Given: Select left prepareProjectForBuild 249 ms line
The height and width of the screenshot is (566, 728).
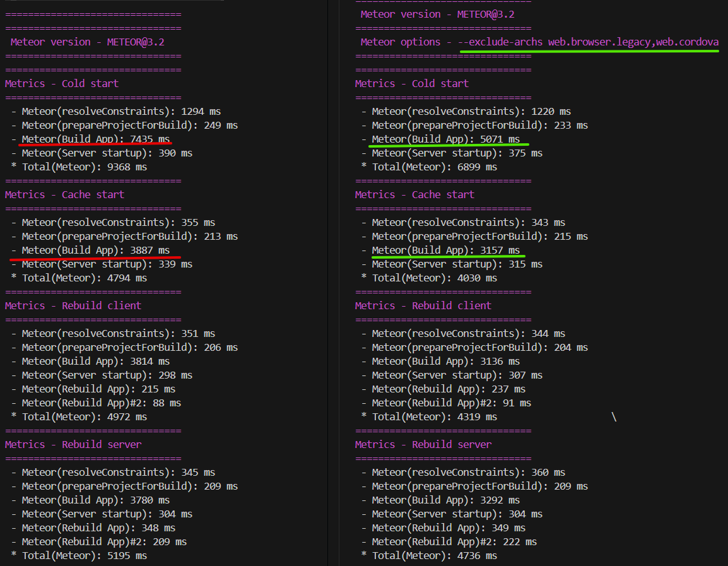Looking at the screenshot, I should pos(124,126).
